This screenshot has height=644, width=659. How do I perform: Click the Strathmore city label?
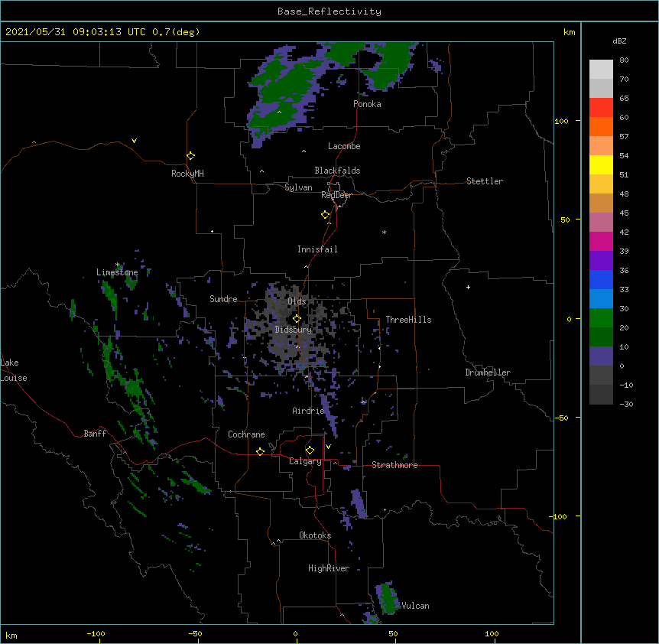point(394,465)
